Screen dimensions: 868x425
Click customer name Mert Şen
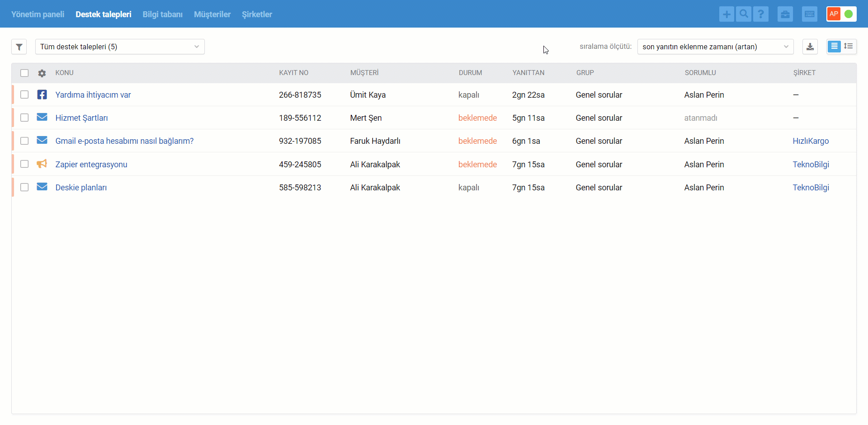click(366, 118)
